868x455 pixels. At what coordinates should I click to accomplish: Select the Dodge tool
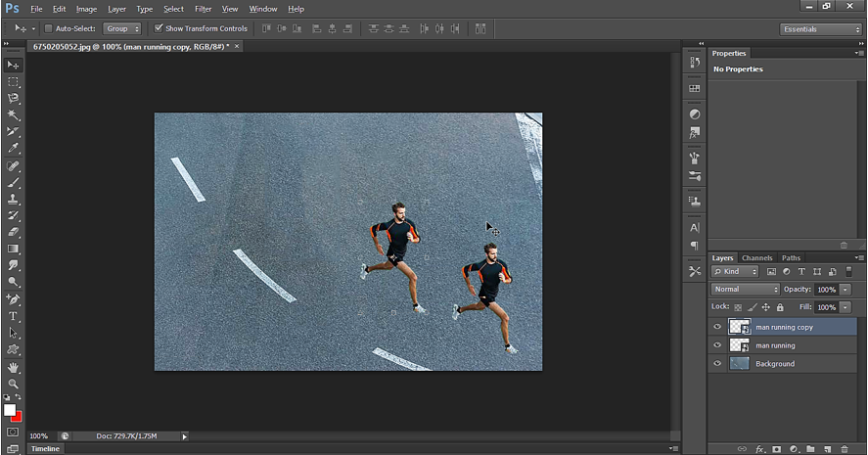click(x=13, y=282)
